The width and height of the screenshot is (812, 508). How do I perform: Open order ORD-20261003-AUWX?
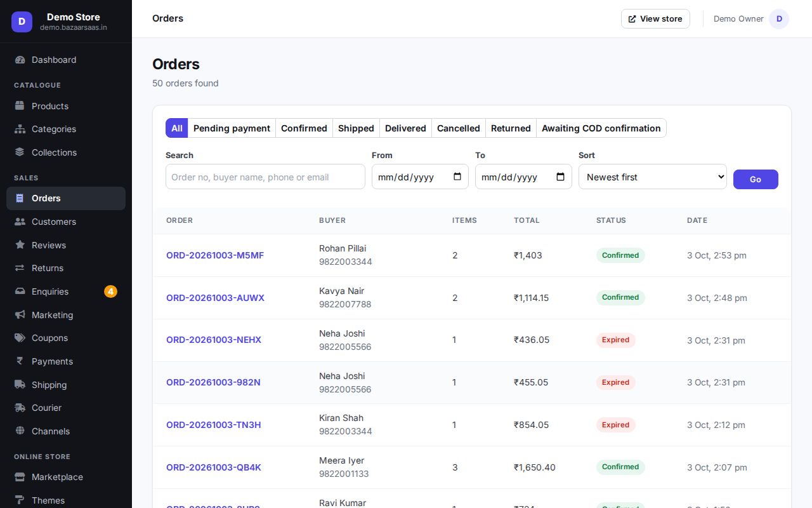click(215, 298)
